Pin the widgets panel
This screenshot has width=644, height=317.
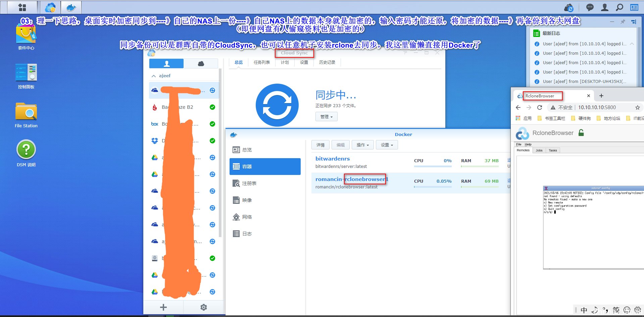pos(623,21)
